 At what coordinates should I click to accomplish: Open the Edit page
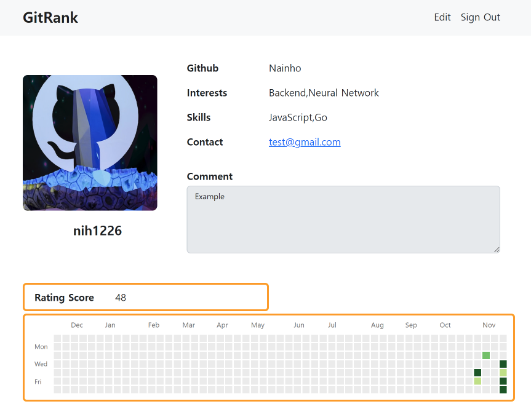tap(442, 17)
